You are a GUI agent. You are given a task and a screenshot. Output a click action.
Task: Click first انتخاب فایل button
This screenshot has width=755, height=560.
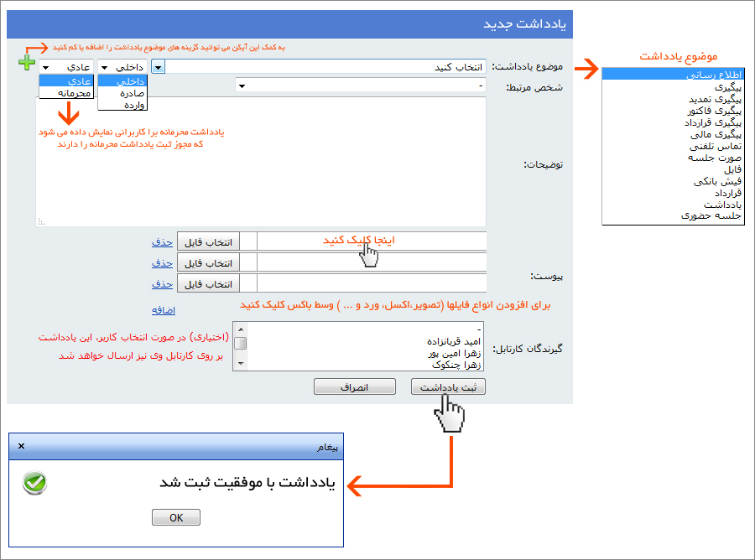point(208,242)
